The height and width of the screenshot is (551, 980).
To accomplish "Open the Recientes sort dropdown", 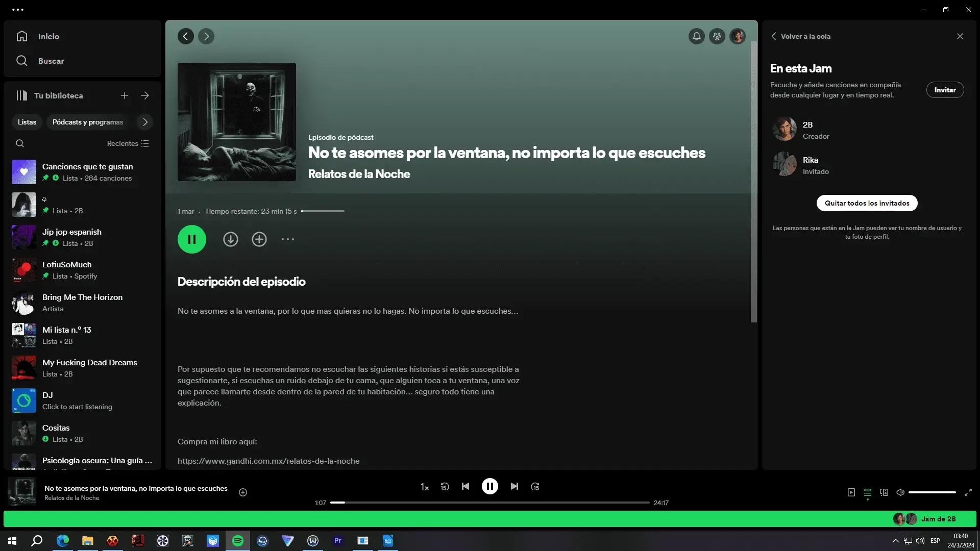I will 128,143.
